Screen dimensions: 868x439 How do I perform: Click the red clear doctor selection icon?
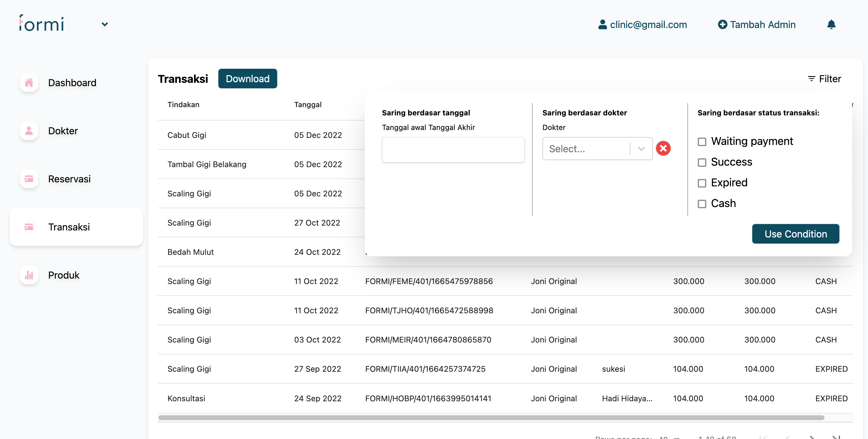(x=663, y=149)
